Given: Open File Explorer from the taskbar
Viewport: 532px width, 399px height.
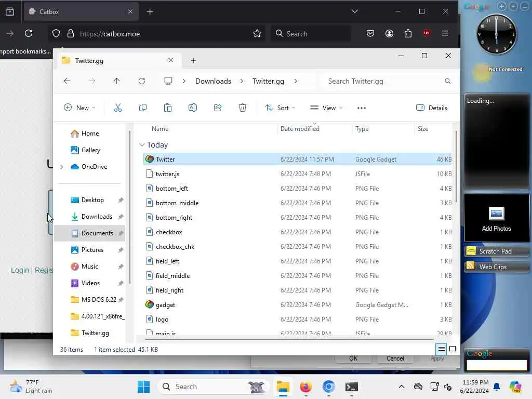Looking at the screenshot, I should [283, 387].
